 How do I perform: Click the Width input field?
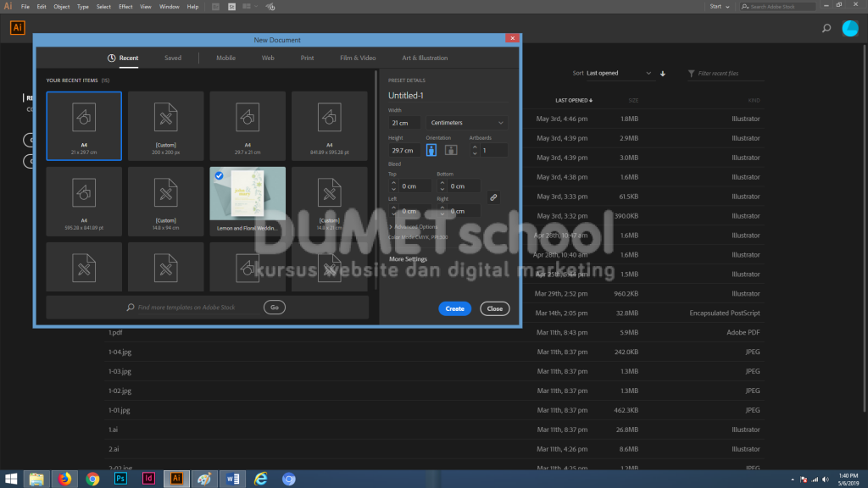[x=404, y=123]
